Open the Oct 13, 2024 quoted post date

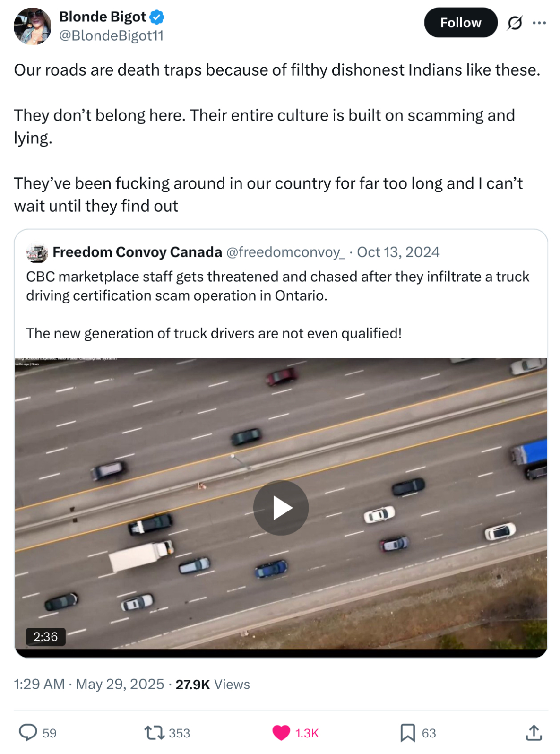[x=398, y=252]
